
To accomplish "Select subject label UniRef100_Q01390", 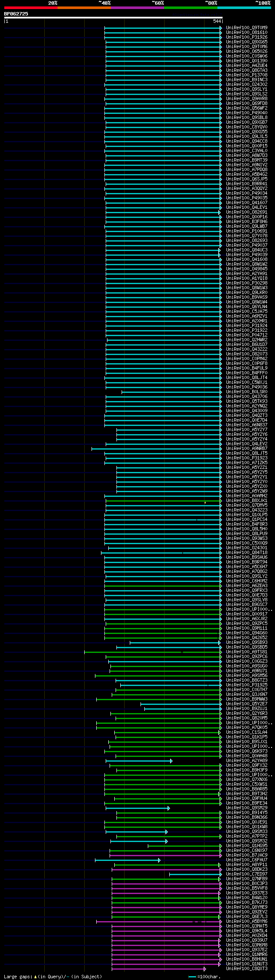I will coord(247,61).
